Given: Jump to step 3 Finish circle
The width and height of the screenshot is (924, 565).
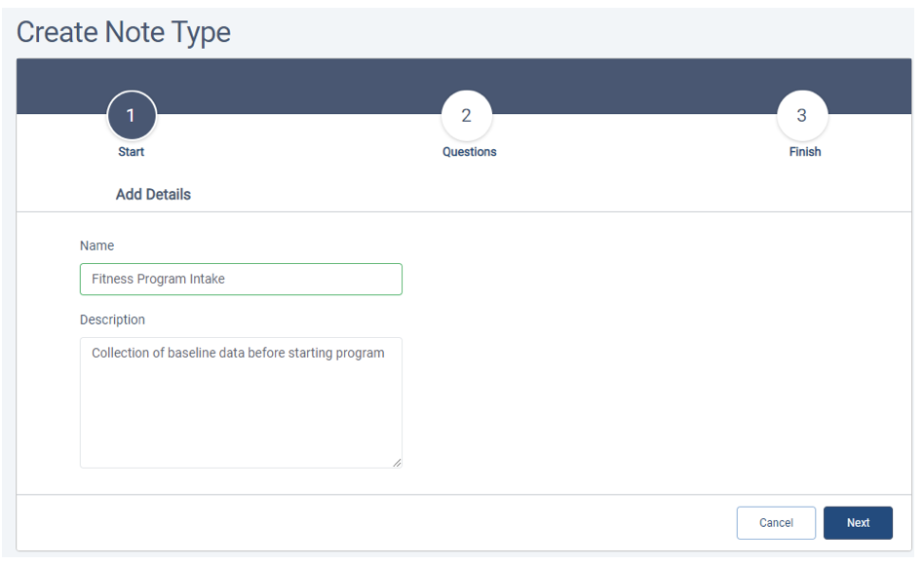Looking at the screenshot, I should pyautogui.click(x=802, y=116).
